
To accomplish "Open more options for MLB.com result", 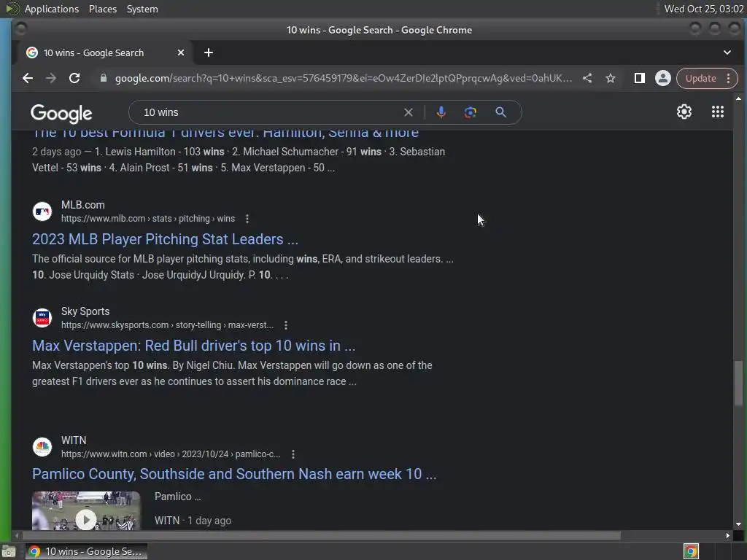I will tap(247, 219).
